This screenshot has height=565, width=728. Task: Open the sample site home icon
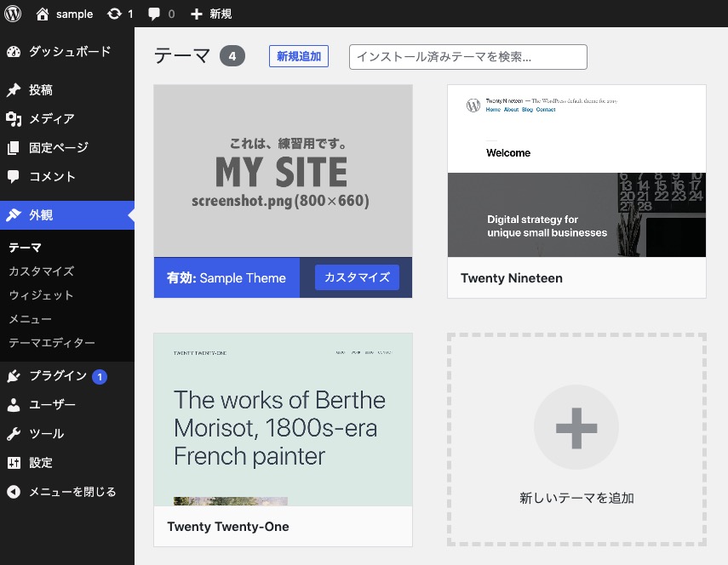[x=43, y=14]
